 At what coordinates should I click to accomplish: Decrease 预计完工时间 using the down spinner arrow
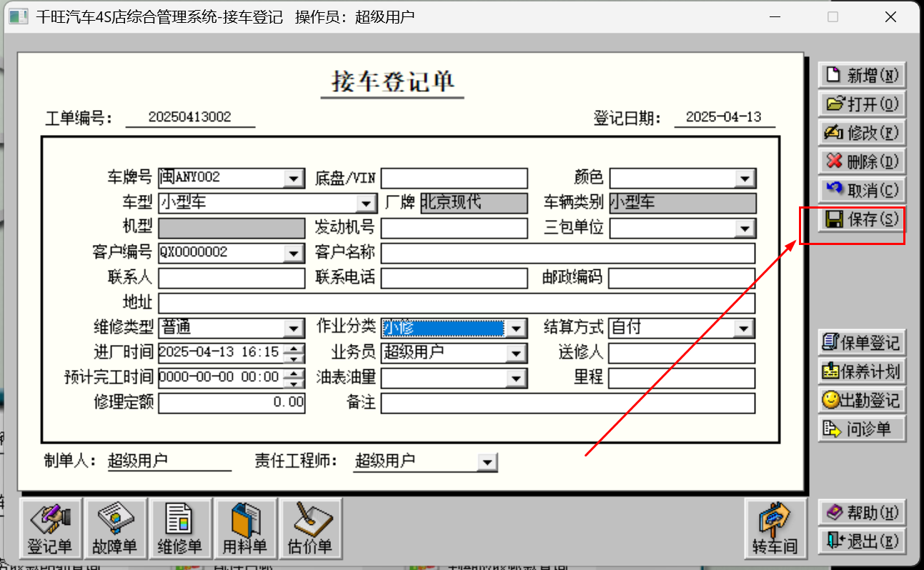coord(294,382)
